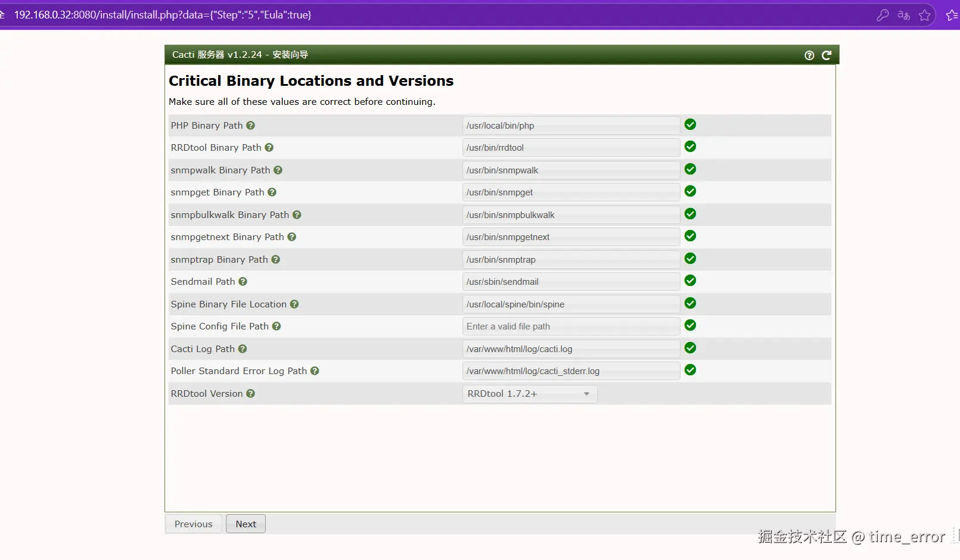
Task: Open help tooltip for PHP Binary Path
Action: coord(250,126)
